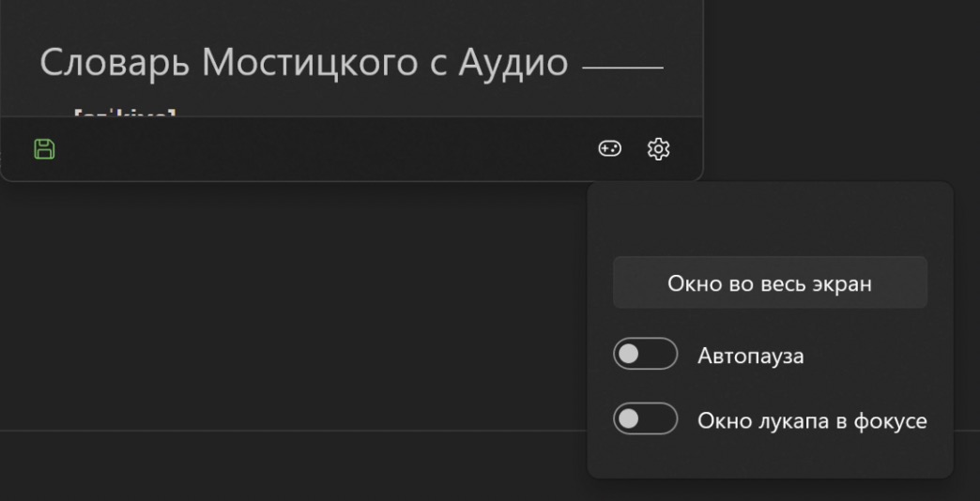Image resolution: width=980 pixels, height=501 pixels.
Task: Click empty space between save and gamepad icons
Action: [x=319, y=149]
